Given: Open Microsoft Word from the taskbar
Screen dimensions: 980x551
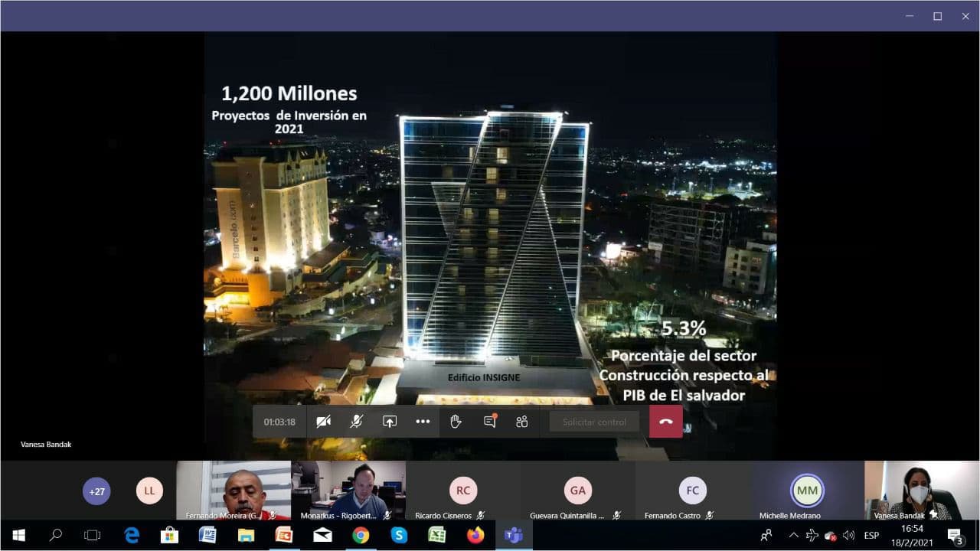Looking at the screenshot, I should point(207,535).
